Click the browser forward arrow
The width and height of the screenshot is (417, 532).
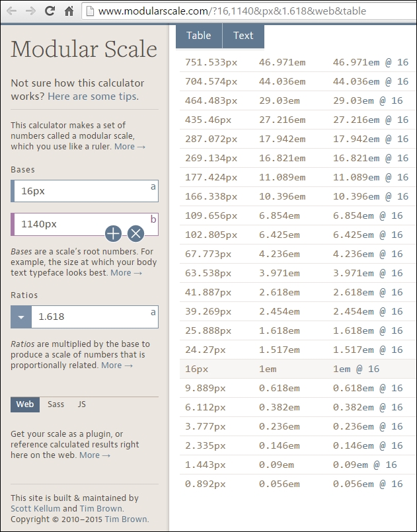(x=30, y=11)
